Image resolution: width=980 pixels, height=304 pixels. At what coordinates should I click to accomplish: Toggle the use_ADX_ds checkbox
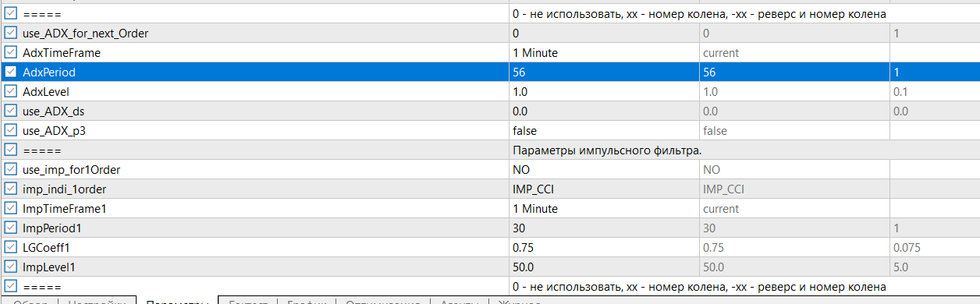click(x=11, y=111)
